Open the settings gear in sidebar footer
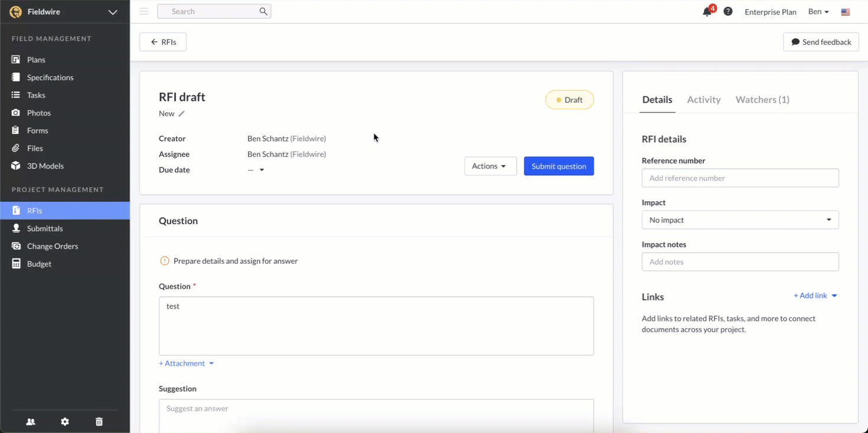The height and width of the screenshot is (433, 868). [x=65, y=422]
